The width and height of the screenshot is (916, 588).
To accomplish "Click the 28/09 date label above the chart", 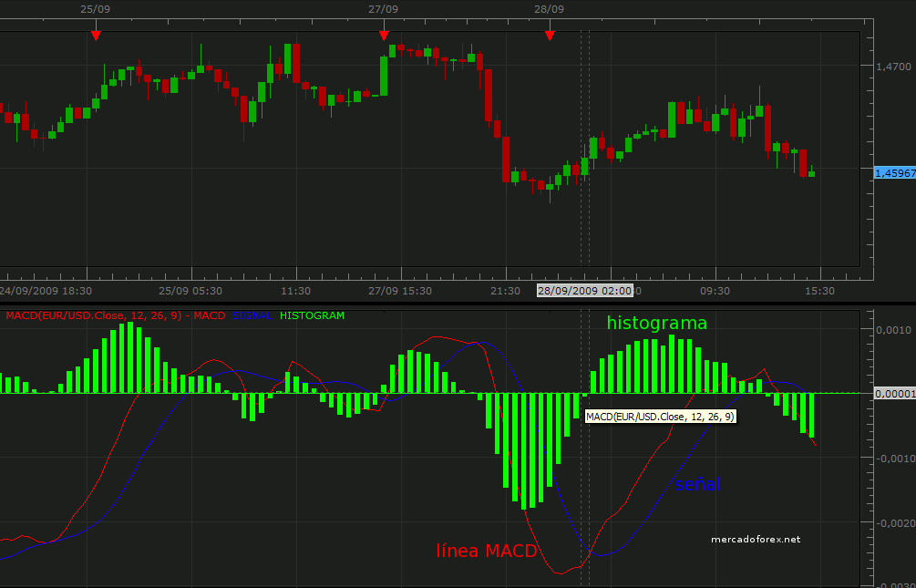I will [x=549, y=9].
